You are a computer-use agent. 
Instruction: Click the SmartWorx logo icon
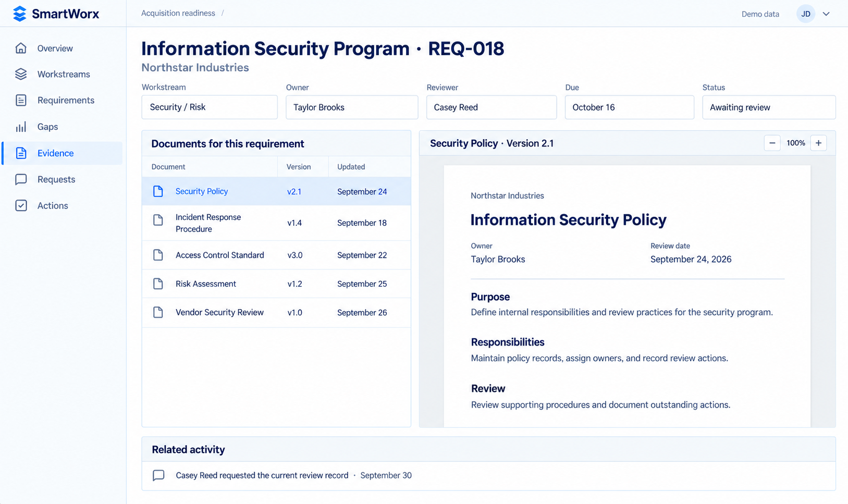click(x=19, y=14)
